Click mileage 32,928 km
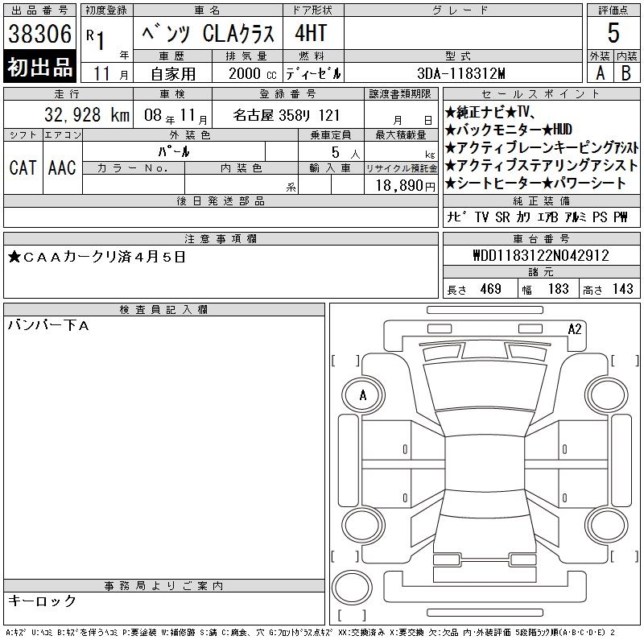This screenshot has height=644, width=644. click(87, 114)
